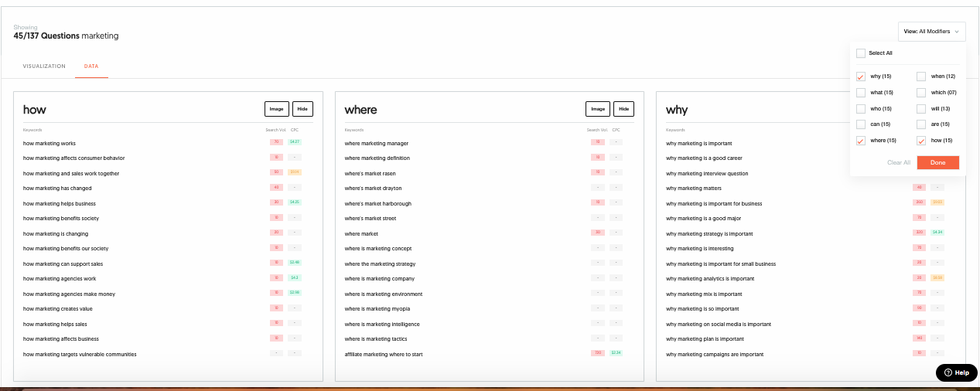Select 'why marketing mix is important'
Screen dimensions: 980x391
(x=704, y=294)
